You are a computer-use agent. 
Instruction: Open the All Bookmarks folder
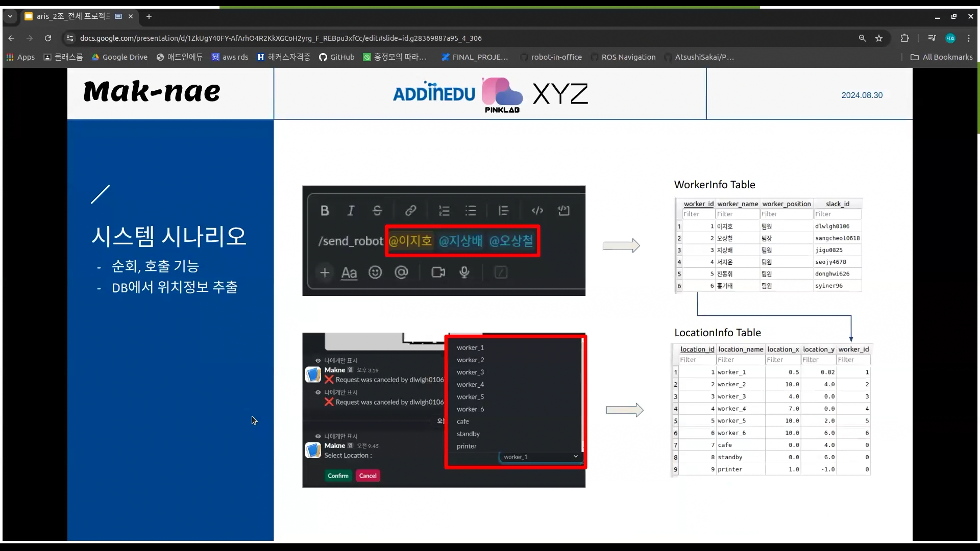[942, 57]
